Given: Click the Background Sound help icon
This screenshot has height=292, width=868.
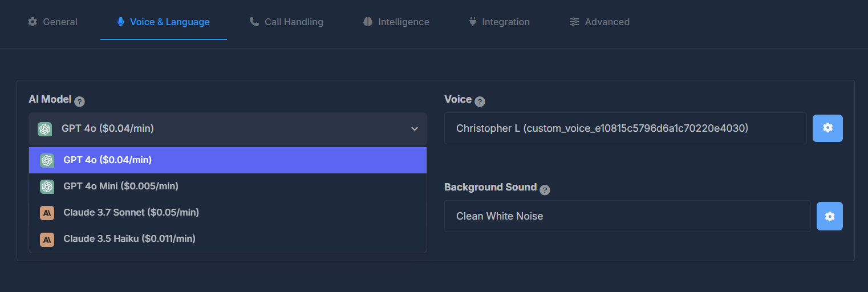Looking at the screenshot, I should pyautogui.click(x=545, y=190).
